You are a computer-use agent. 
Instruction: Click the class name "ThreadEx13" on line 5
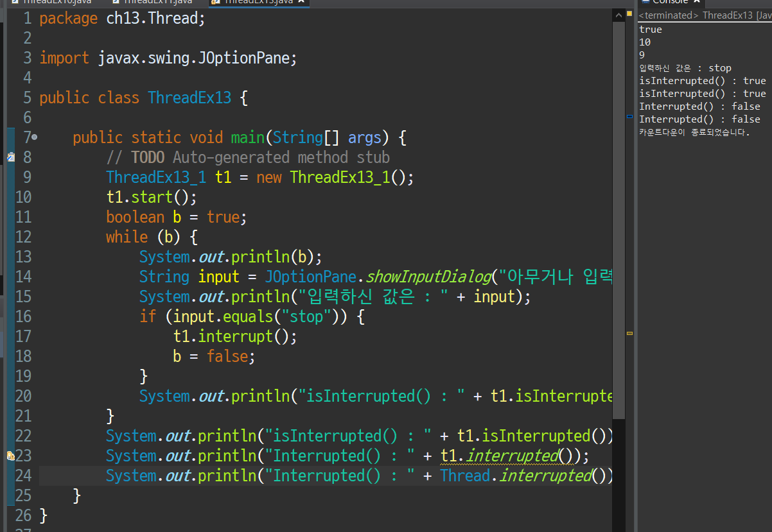(189, 98)
